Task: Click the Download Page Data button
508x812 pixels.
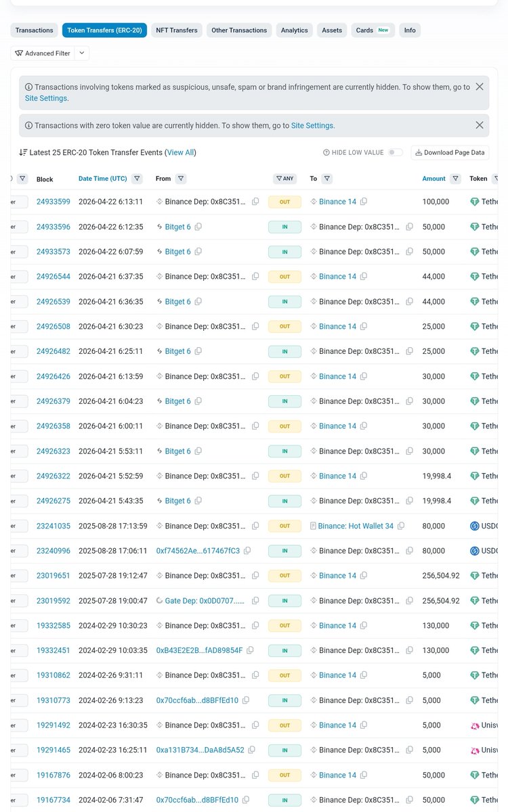Action: coord(450,152)
